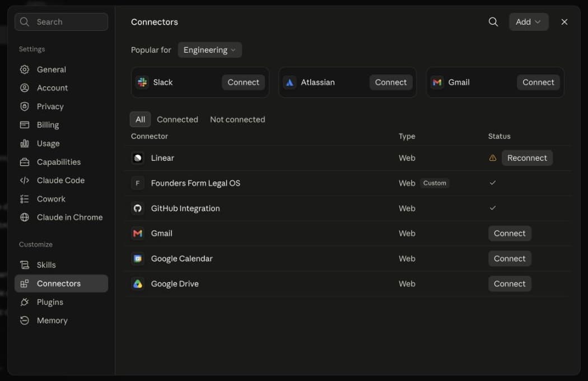Click the GitHub Integration octocat icon
This screenshot has width=588, height=381.
138,208
